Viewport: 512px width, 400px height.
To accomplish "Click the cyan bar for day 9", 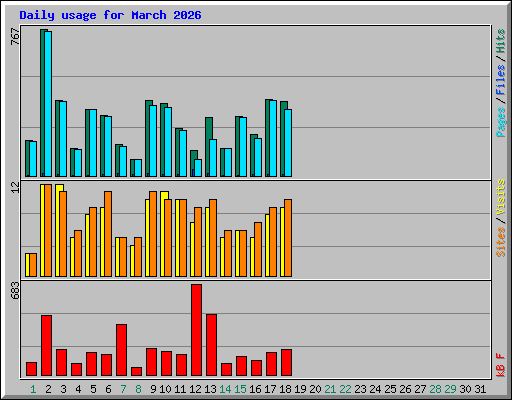I will 153,141.
